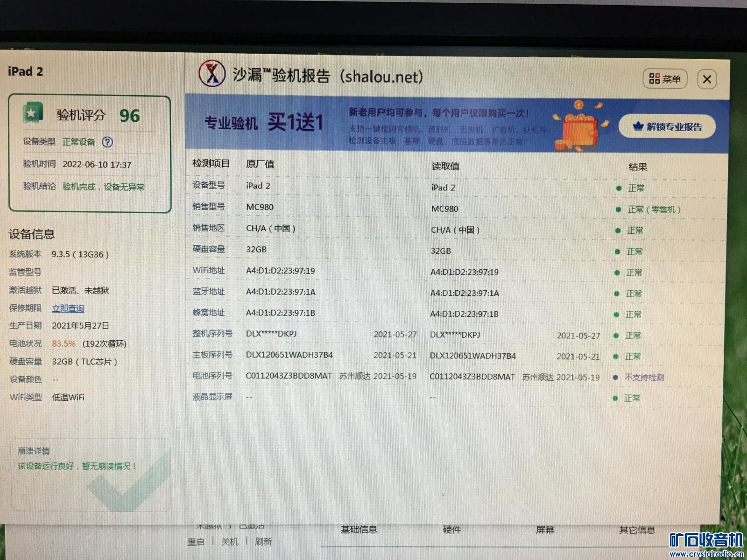Switch to the 硬件 tab behind
747x560 pixels.
(451, 530)
